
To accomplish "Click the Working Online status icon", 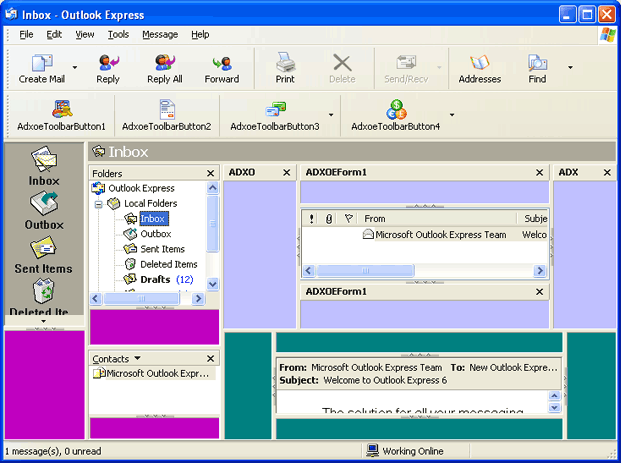I will point(372,450).
